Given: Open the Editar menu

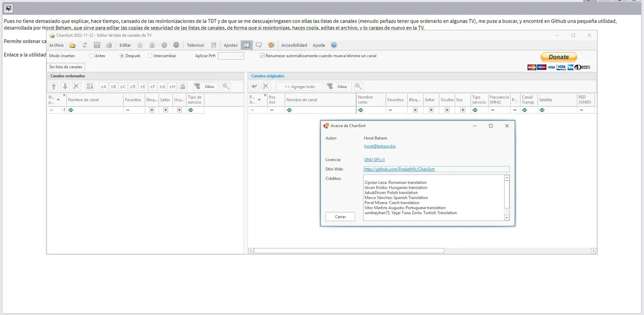Looking at the screenshot, I should (125, 45).
